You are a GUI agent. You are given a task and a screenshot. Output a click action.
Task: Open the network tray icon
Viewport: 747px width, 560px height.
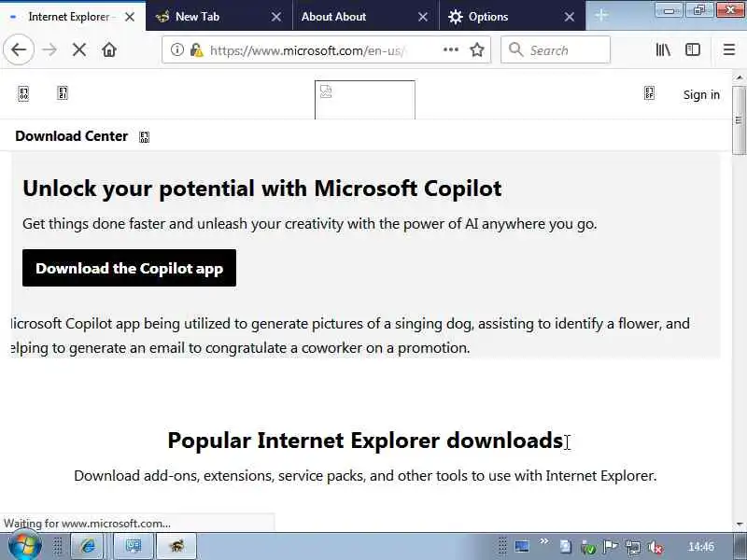coord(633,547)
